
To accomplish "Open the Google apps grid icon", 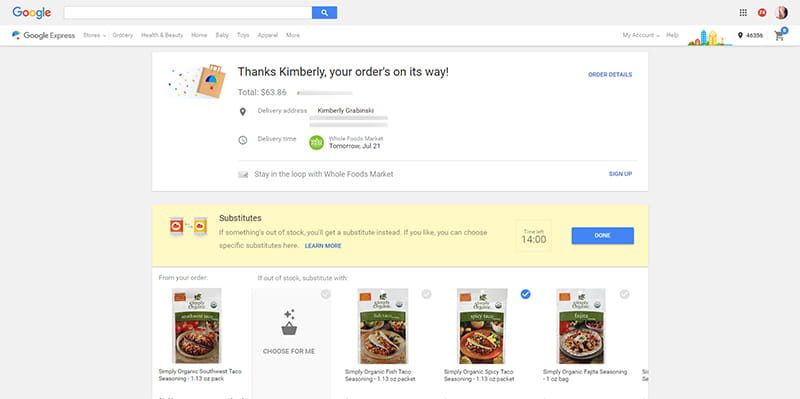I will [x=743, y=13].
